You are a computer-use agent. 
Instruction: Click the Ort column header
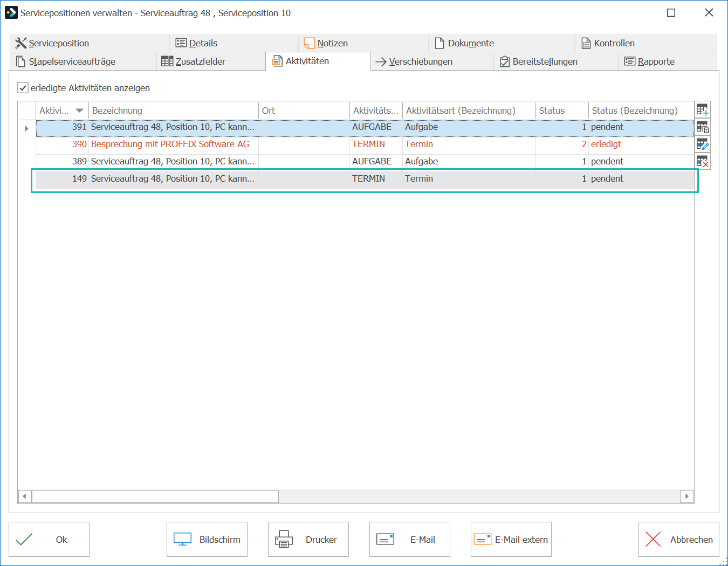coord(304,111)
